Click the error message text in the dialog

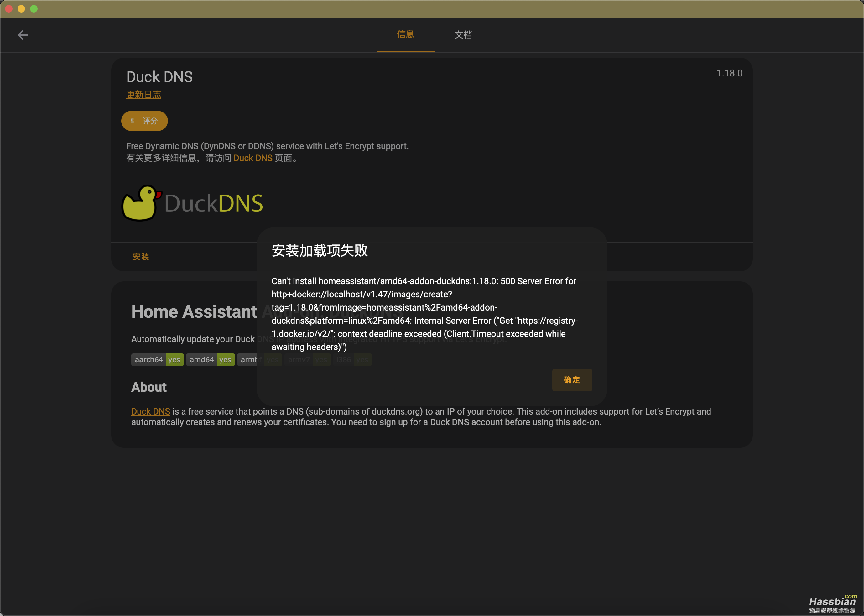pos(425,314)
